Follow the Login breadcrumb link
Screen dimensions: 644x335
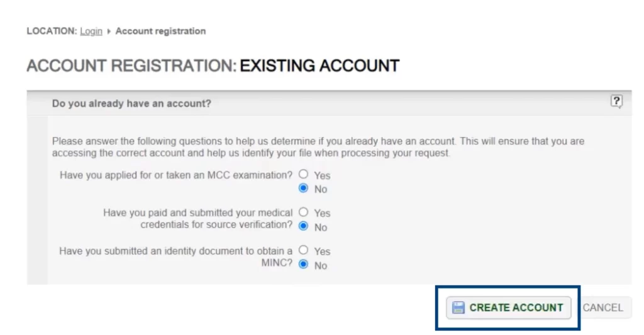click(91, 31)
